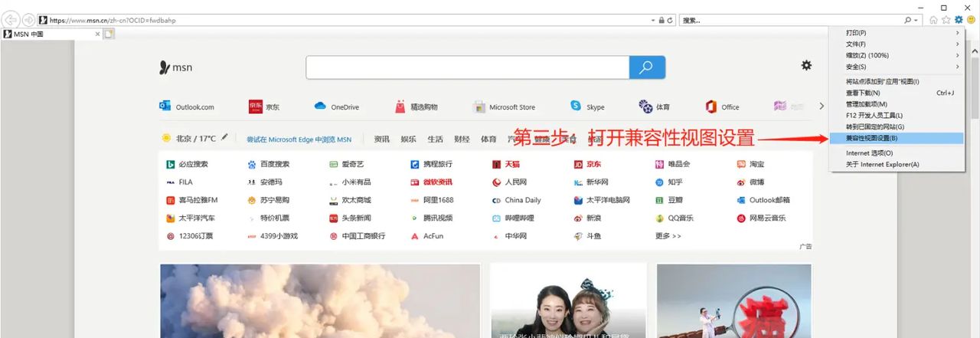Click 尝试在 Microsoft Edge 中浏览 MSN link
This screenshot has height=338, width=980.
(299, 139)
